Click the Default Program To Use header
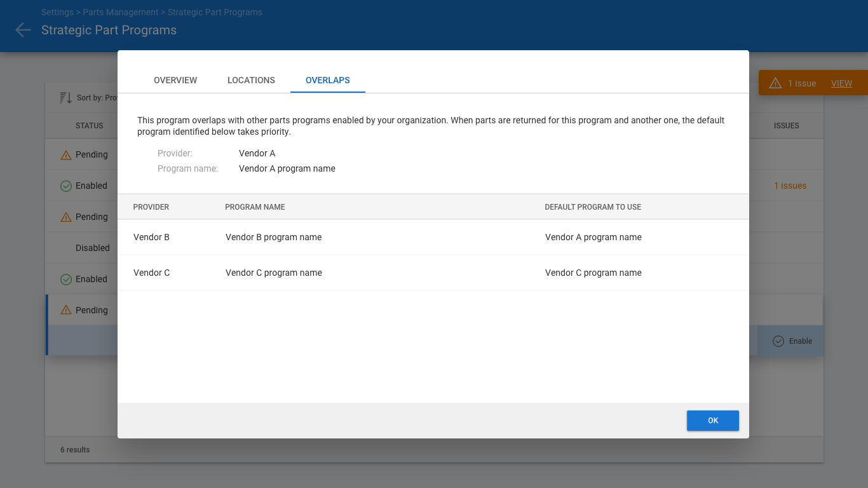This screenshot has height=488, width=868. point(593,207)
